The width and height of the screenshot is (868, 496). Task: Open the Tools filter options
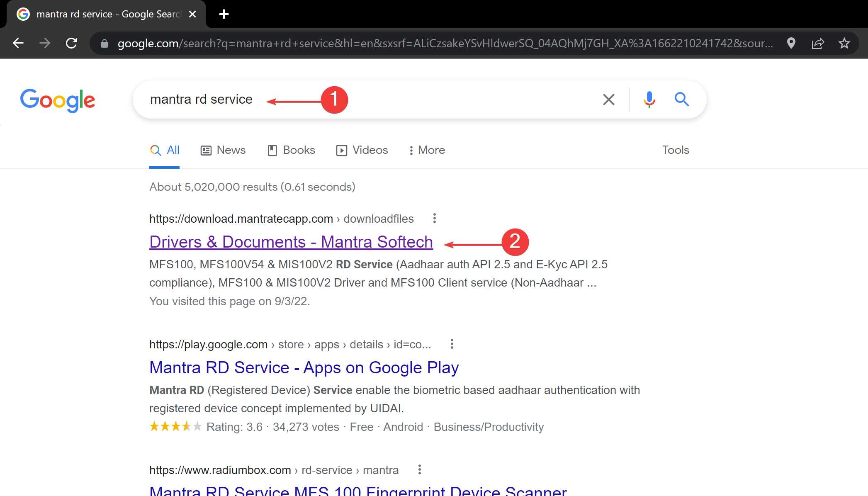pyautogui.click(x=676, y=150)
